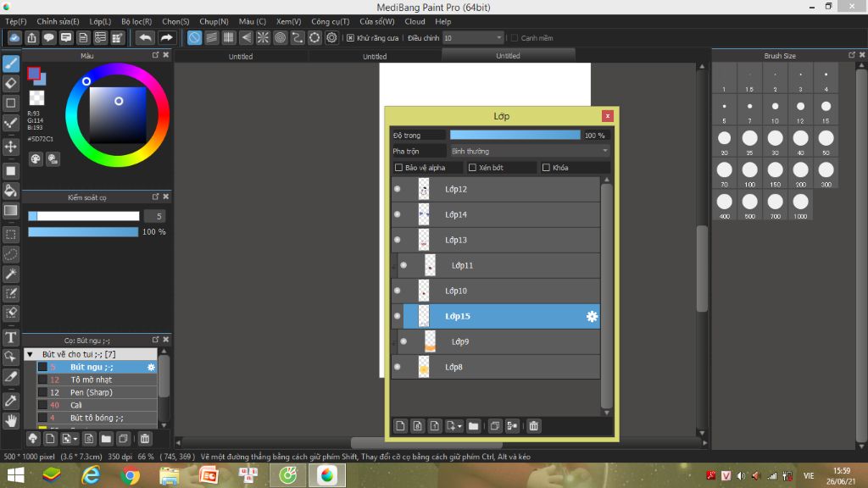
Task: Collapse the Bút vẽ cho tui brush group
Action: [31, 354]
